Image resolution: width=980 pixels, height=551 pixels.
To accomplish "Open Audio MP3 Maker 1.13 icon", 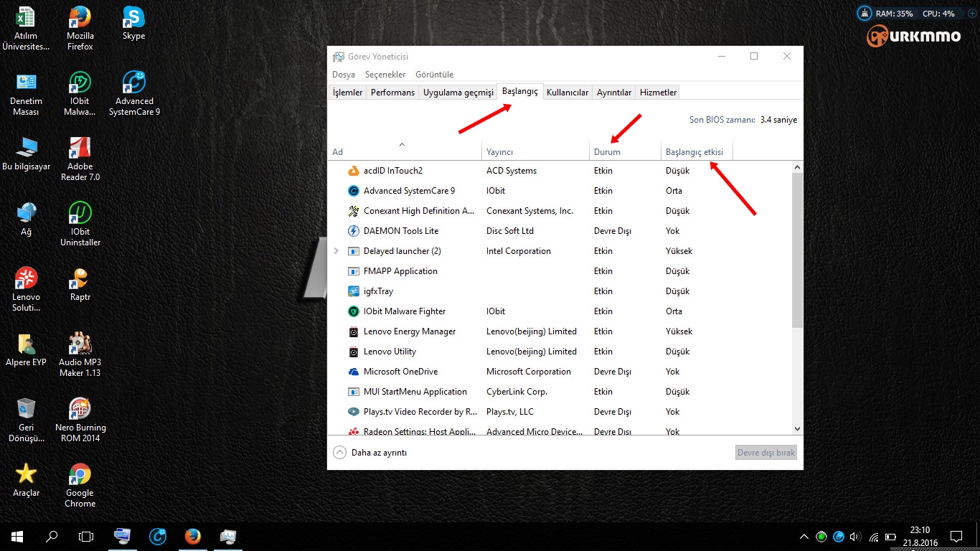I will click(80, 355).
